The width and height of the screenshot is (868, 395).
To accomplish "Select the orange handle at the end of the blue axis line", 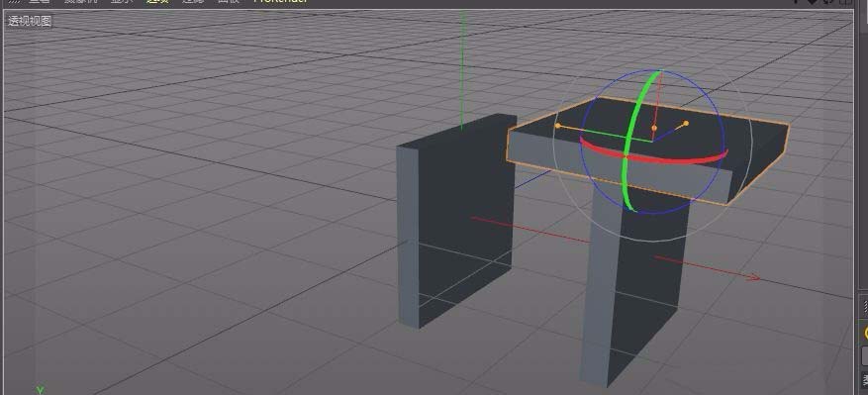I will [686, 123].
